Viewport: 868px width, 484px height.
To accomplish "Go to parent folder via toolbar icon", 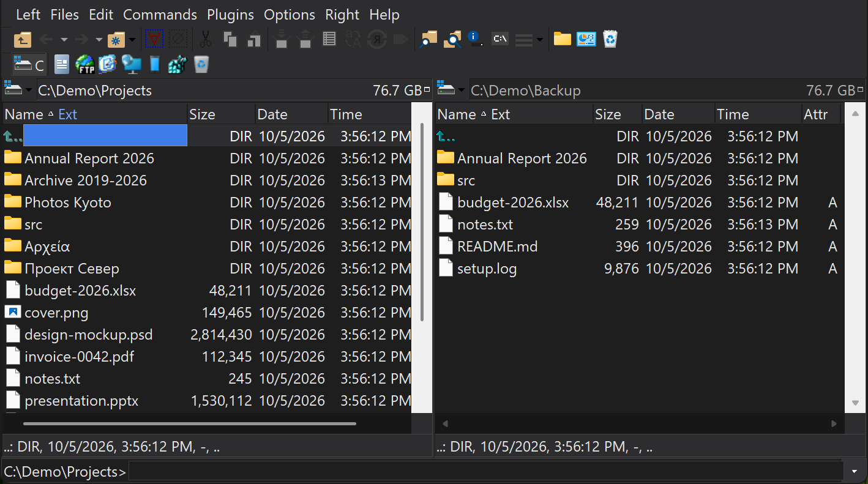I will click(x=22, y=40).
